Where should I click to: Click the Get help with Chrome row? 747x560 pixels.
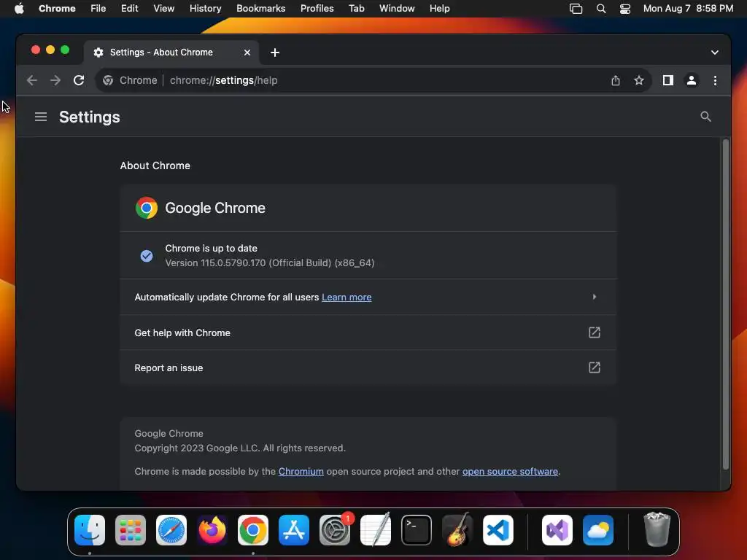pyautogui.click(x=368, y=332)
